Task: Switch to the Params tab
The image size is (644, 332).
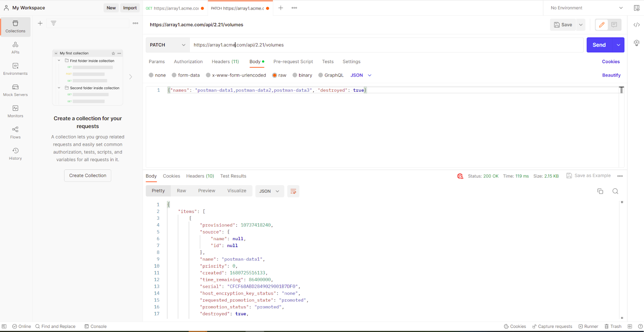Action: pyautogui.click(x=157, y=62)
